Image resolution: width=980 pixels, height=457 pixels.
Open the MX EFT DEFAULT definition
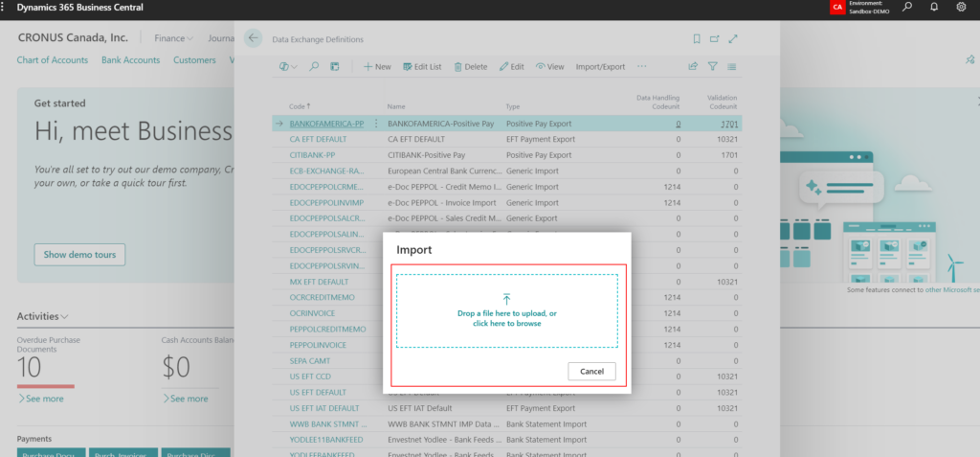[319, 282]
